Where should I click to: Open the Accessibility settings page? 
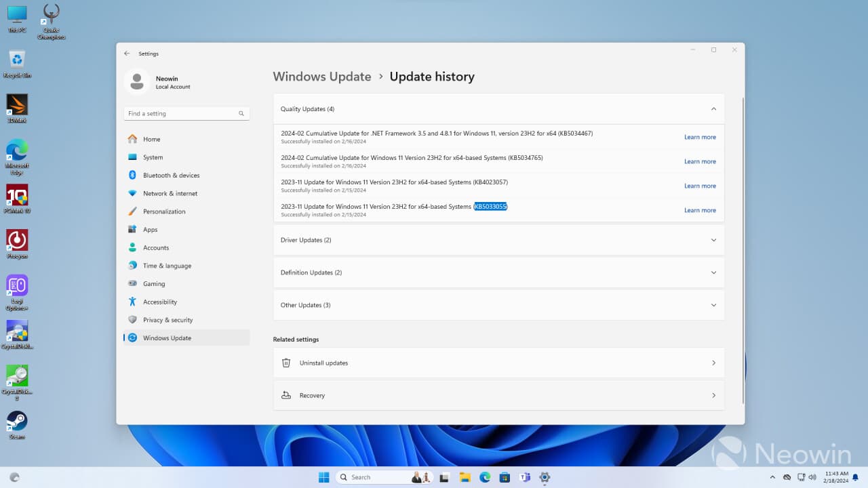pyautogui.click(x=159, y=302)
